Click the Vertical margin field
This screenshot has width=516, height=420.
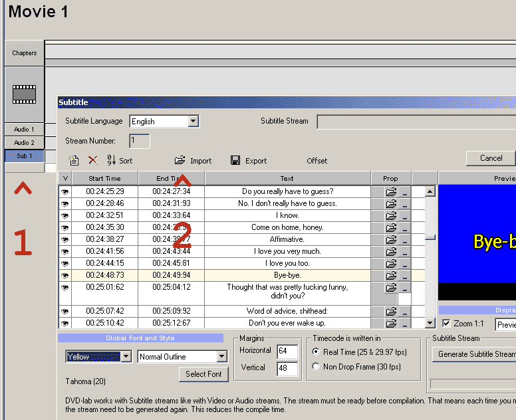pyautogui.click(x=287, y=368)
